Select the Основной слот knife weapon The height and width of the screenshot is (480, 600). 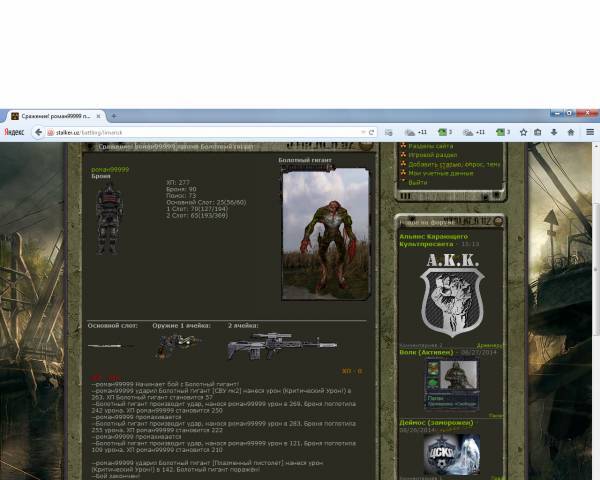(111, 346)
